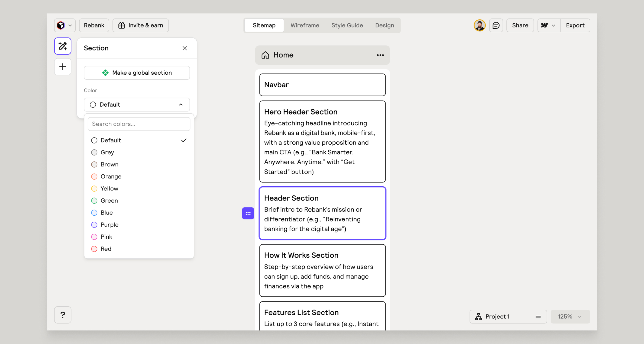Open Home page three-dot options menu
644x344 pixels.
(x=380, y=55)
